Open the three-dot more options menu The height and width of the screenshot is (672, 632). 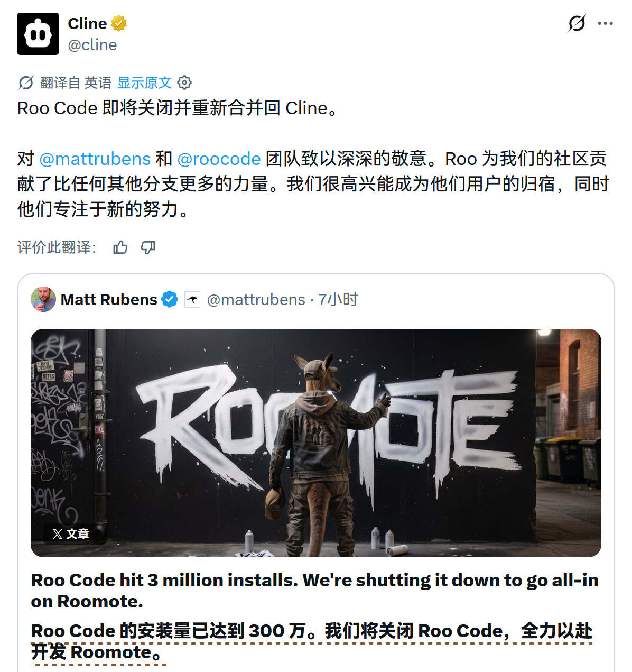point(605,23)
